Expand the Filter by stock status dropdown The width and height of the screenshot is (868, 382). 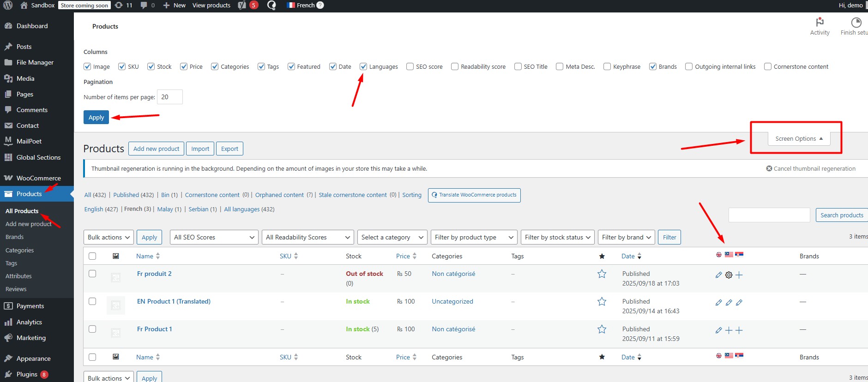tap(557, 237)
